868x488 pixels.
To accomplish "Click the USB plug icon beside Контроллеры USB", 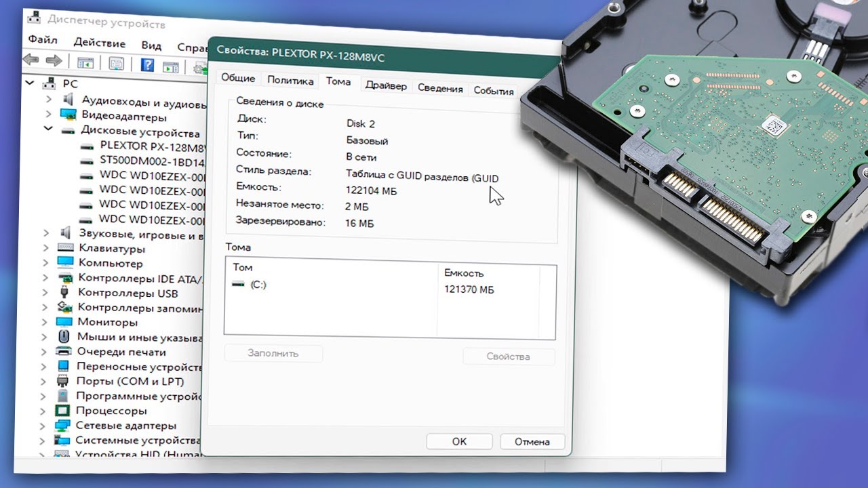I will point(64,293).
